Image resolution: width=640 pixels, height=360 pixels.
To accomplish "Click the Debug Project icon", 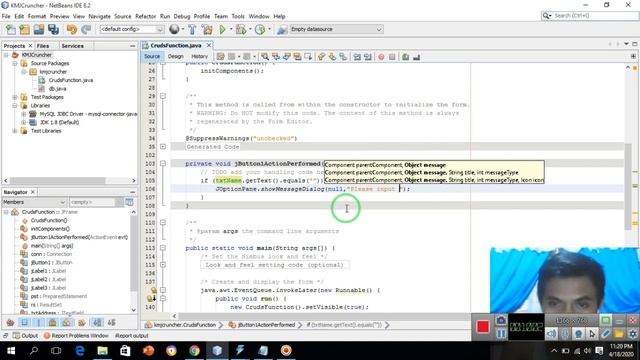I will pos(241,29).
